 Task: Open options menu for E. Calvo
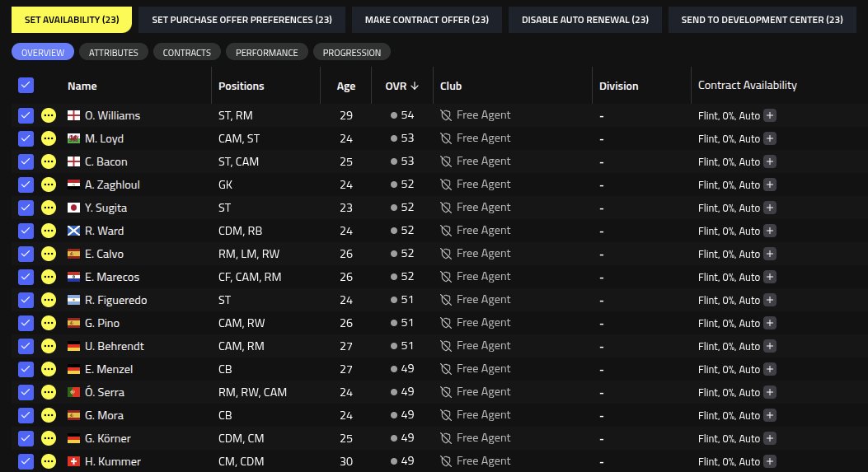coord(49,254)
